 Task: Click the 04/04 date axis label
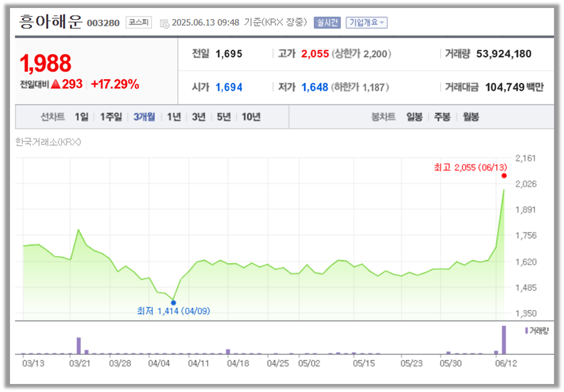pyautogui.click(x=159, y=364)
